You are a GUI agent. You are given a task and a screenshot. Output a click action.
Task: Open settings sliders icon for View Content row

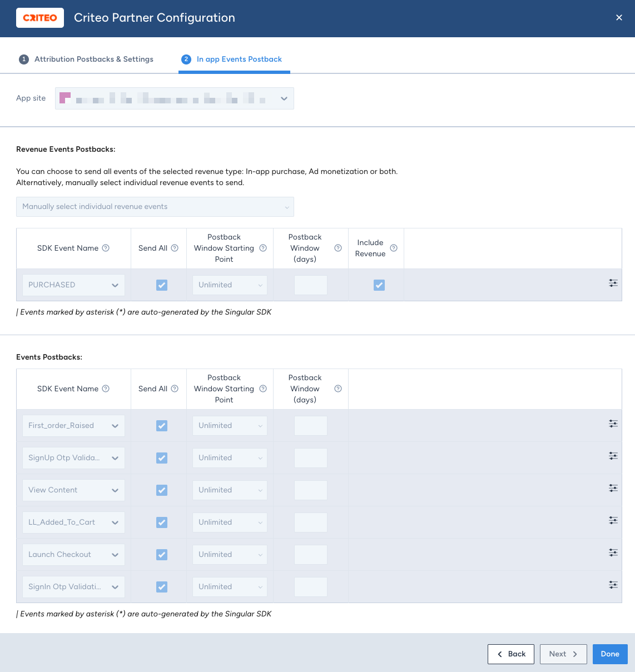pyautogui.click(x=613, y=489)
